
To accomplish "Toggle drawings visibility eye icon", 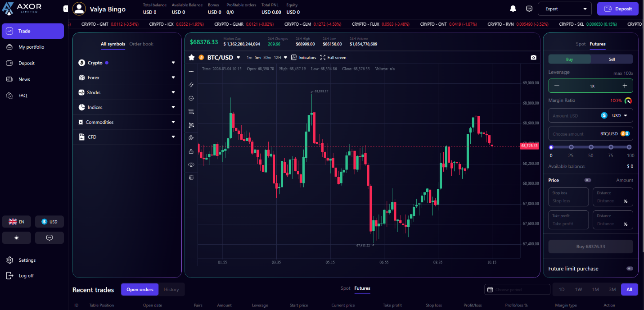I will pyautogui.click(x=191, y=164).
